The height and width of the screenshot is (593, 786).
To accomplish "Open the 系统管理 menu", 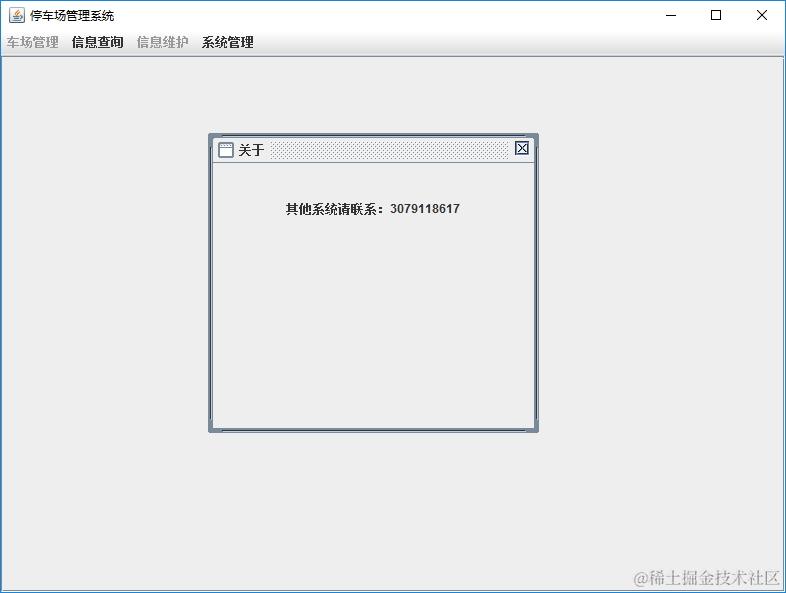I will 228,42.
